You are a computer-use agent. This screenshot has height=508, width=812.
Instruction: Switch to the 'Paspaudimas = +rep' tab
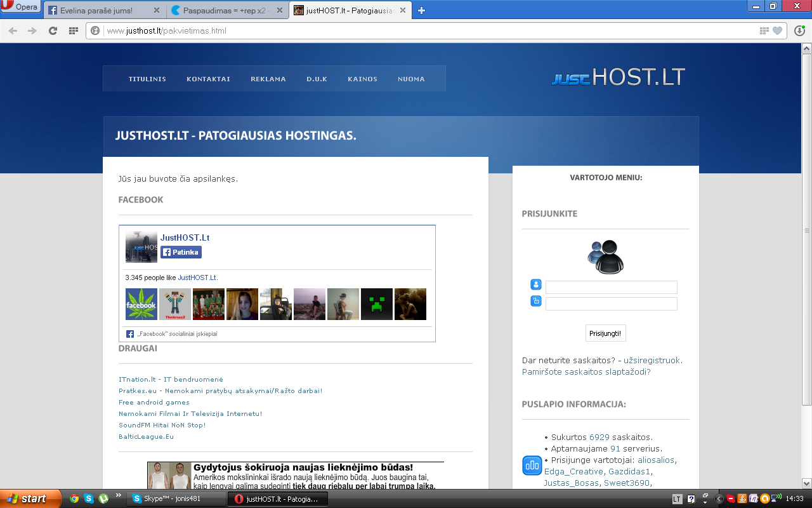[x=228, y=10]
